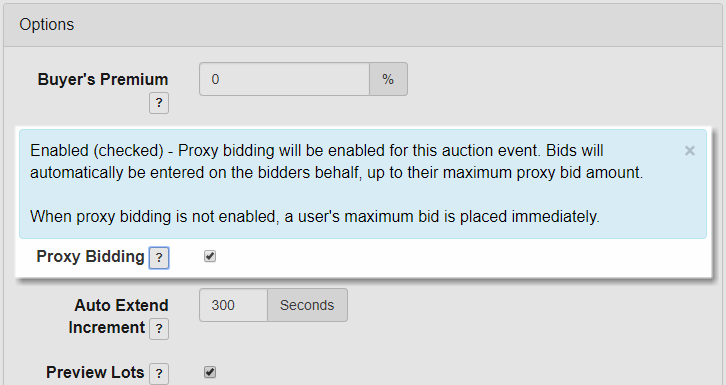Open the Buyer's Premium help icon
The height and width of the screenshot is (385, 726).
tap(159, 103)
